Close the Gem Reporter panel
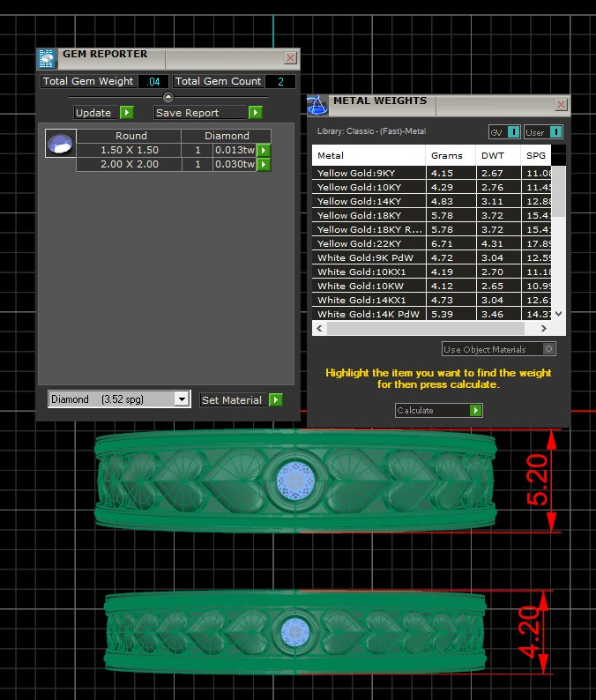The width and height of the screenshot is (596, 700). pyautogui.click(x=291, y=57)
